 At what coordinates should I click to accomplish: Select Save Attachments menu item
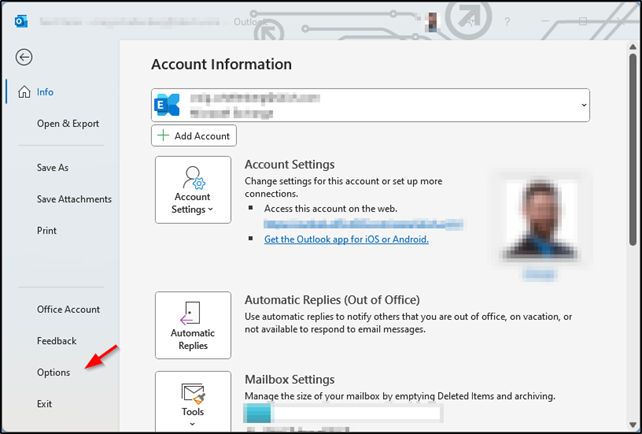tap(74, 199)
